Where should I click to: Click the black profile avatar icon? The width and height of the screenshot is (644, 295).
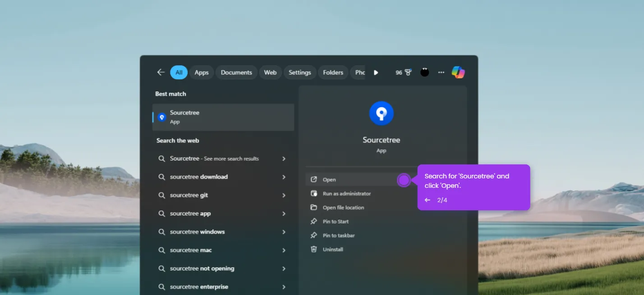(425, 72)
